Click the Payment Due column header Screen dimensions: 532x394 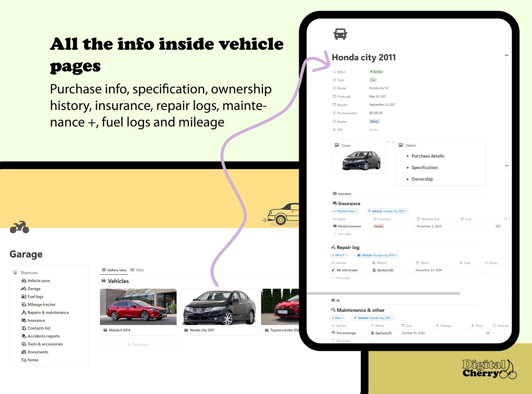[428, 219]
